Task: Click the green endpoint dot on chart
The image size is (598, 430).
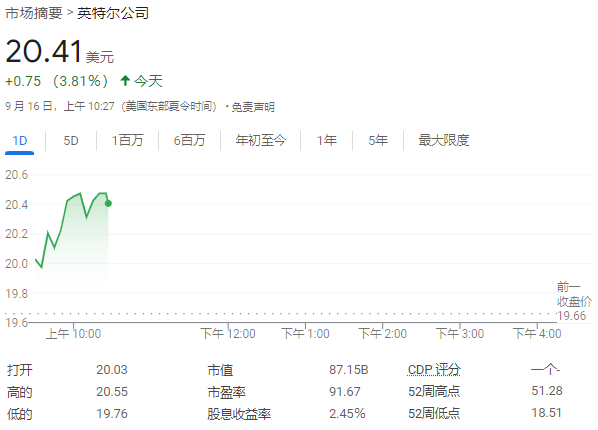Action: (108, 204)
